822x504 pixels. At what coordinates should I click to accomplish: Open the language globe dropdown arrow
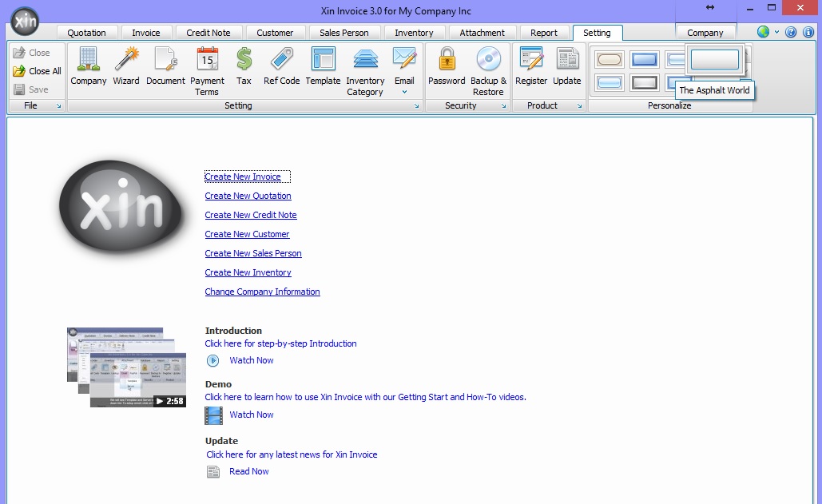tap(776, 32)
